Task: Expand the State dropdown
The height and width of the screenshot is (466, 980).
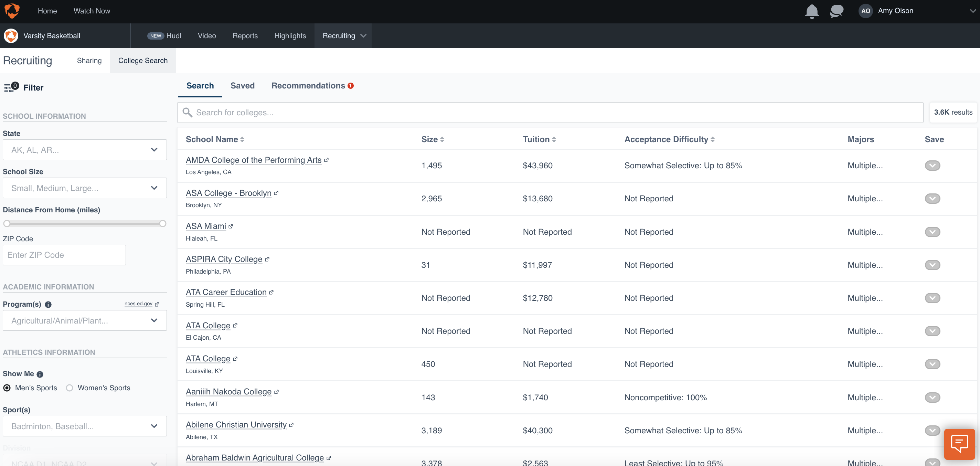Action: coord(84,150)
